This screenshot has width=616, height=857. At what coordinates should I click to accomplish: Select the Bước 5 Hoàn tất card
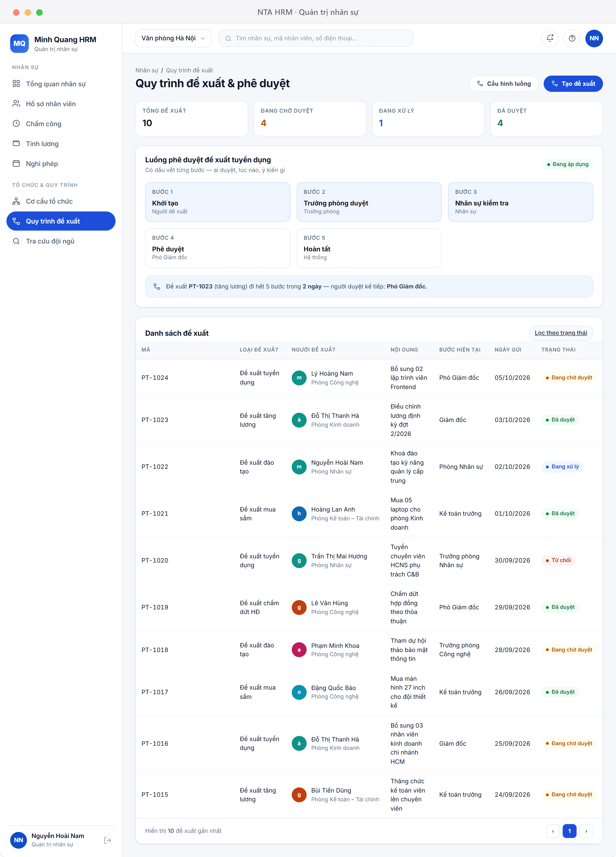click(369, 248)
